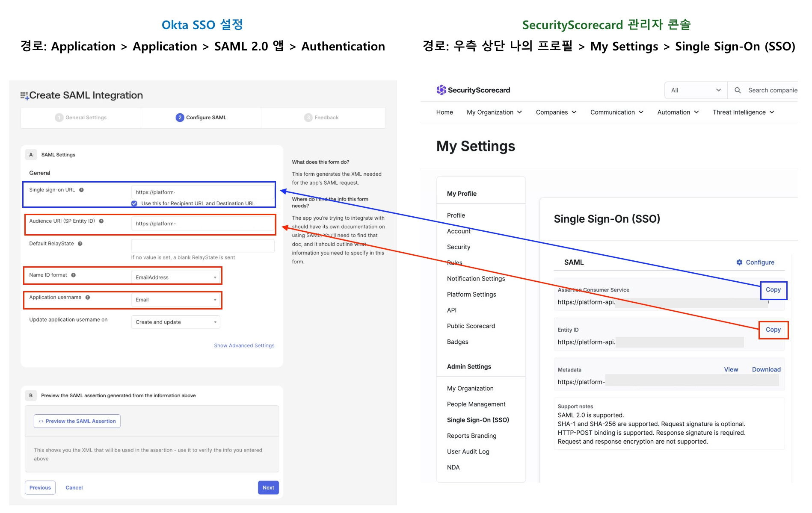Screen dimensions: 812x513
Task: Open Badges in the settings sidebar
Action: (x=458, y=342)
